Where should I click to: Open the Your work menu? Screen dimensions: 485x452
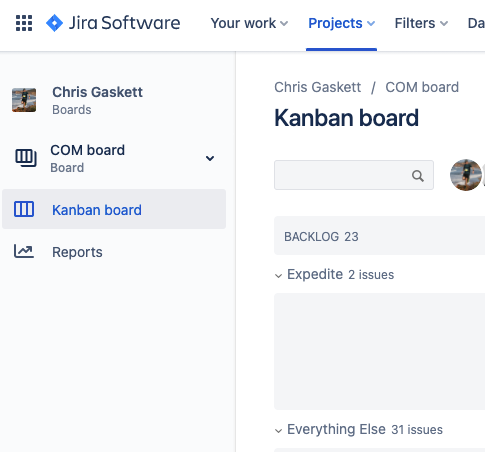pyautogui.click(x=249, y=23)
